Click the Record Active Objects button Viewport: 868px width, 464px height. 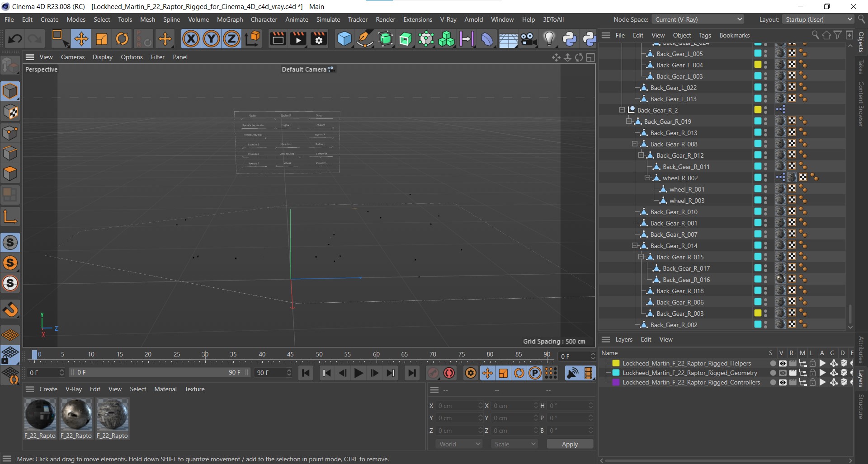433,373
